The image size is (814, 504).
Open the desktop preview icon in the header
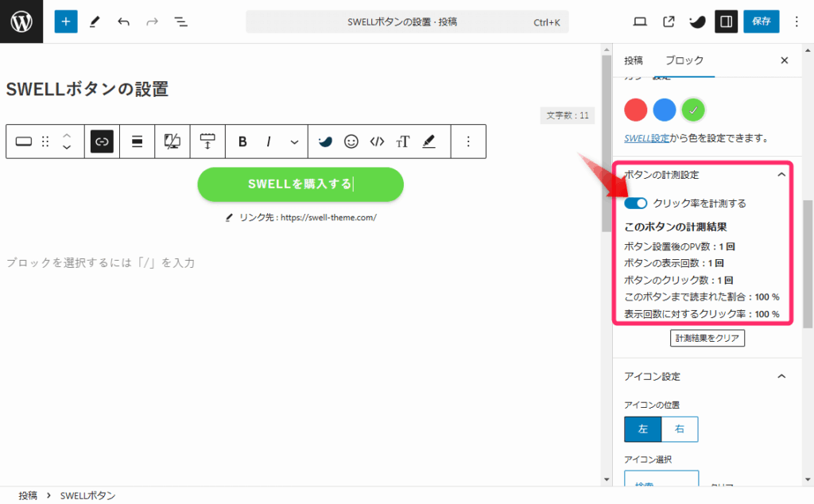click(639, 21)
